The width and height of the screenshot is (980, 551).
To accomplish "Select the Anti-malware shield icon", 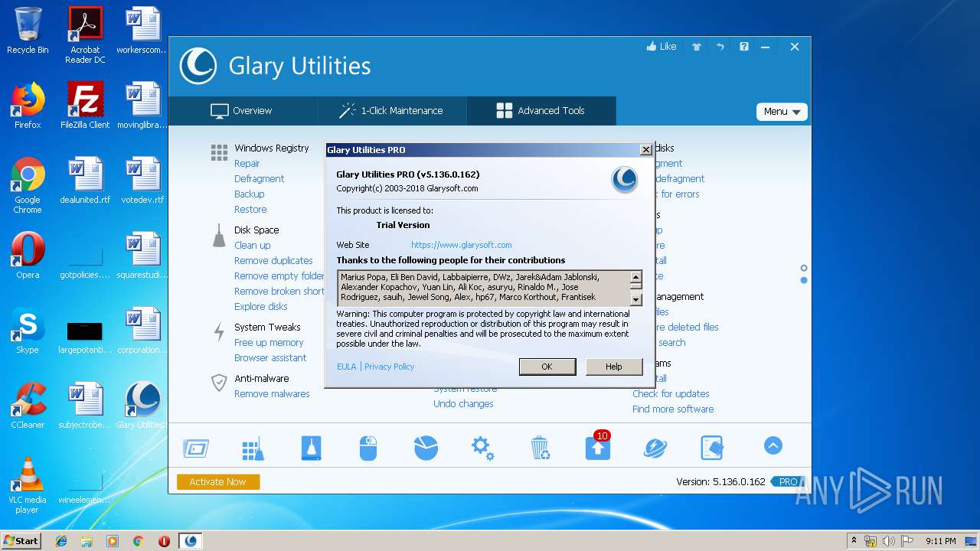I will (219, 383).
